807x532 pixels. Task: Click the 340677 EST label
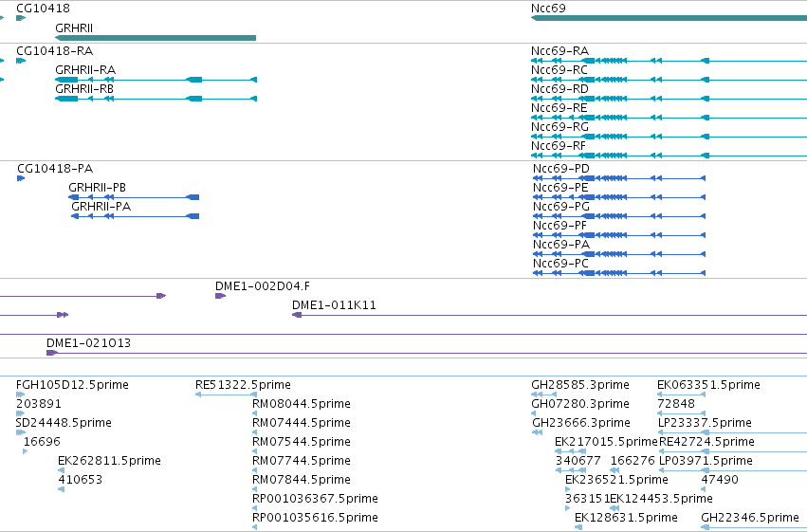tap(578, 461)
